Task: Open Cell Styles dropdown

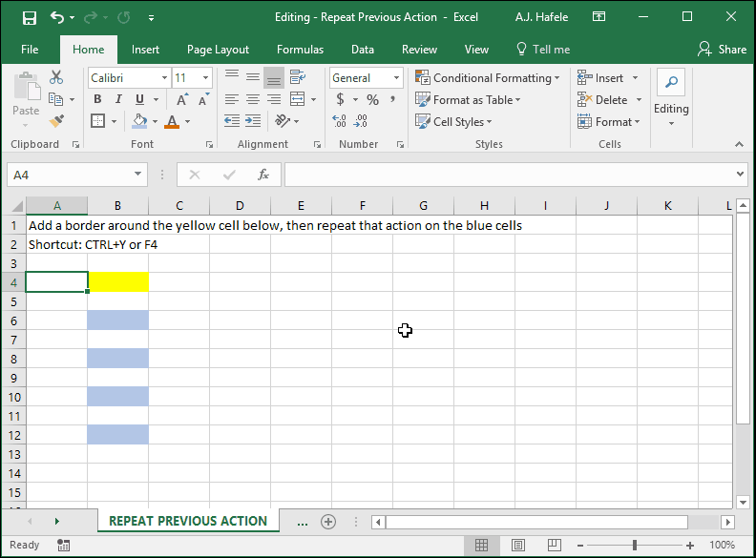Action: coord(453,121)
